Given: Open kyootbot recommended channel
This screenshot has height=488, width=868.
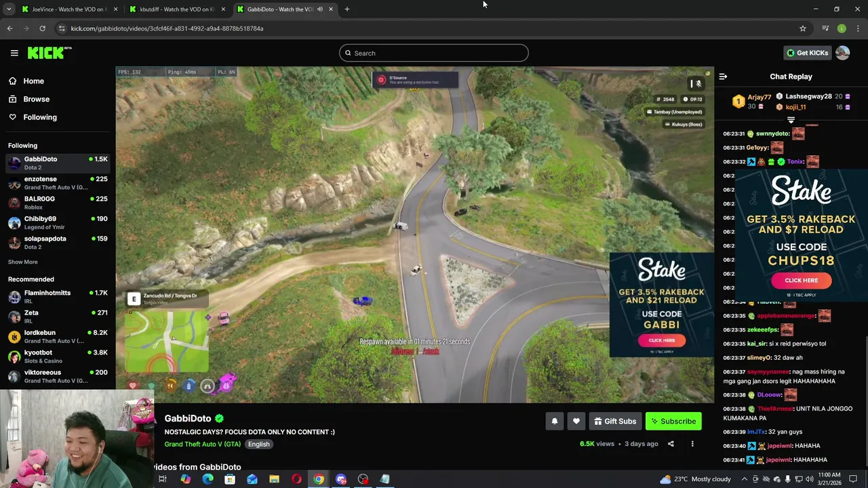Looking at the screenshot, I should (58, 356).
